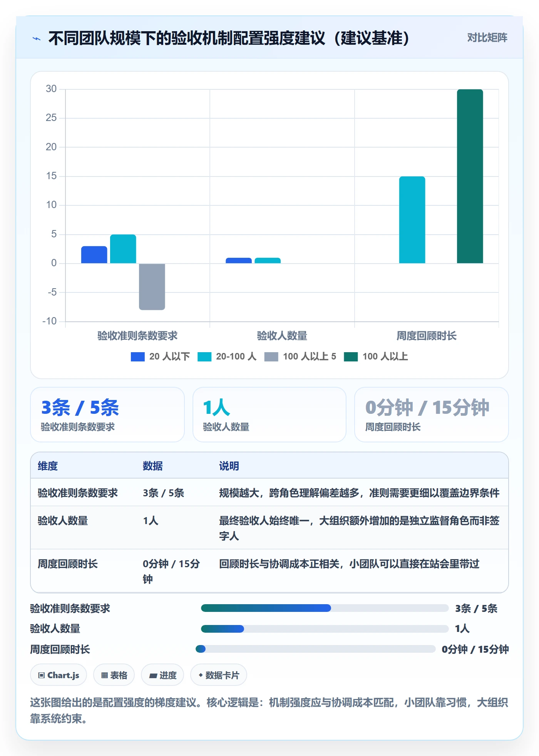Click the explanation starting 最终验收人始终唯一
The height and width of the screenshot is (756, 539).
click(x=359, y=528)
